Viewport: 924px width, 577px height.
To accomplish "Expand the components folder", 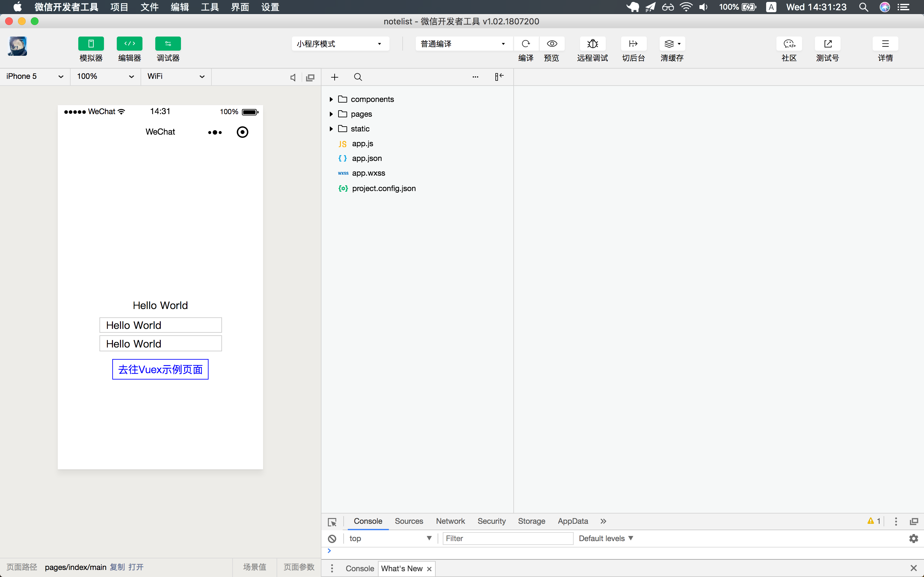I will pyautogui.click(x=331, y=99).
